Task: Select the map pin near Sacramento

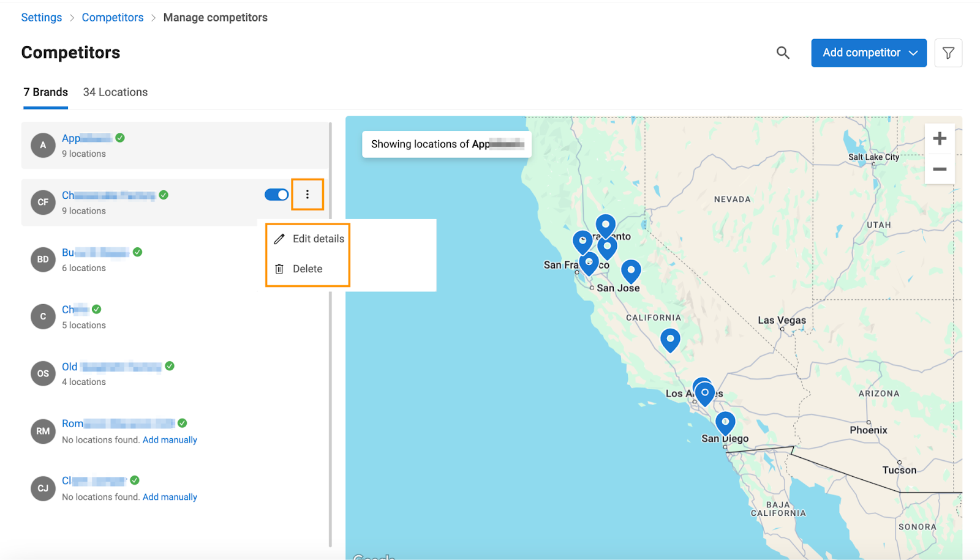Action: point(605,225)
